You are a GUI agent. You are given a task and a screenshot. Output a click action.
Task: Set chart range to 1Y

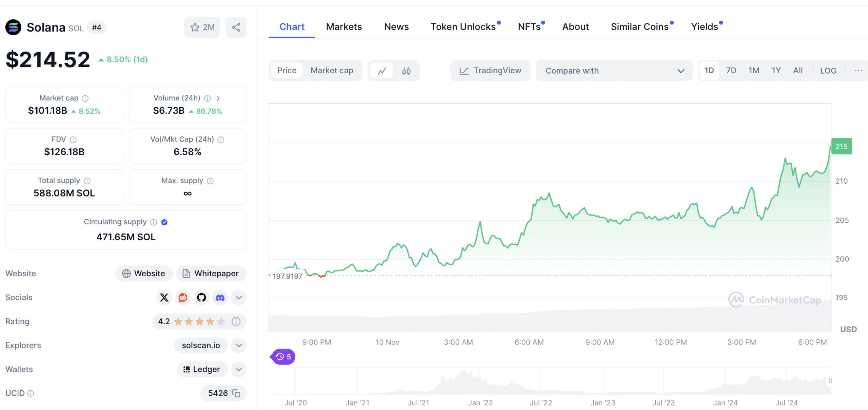tap(776, 71)
